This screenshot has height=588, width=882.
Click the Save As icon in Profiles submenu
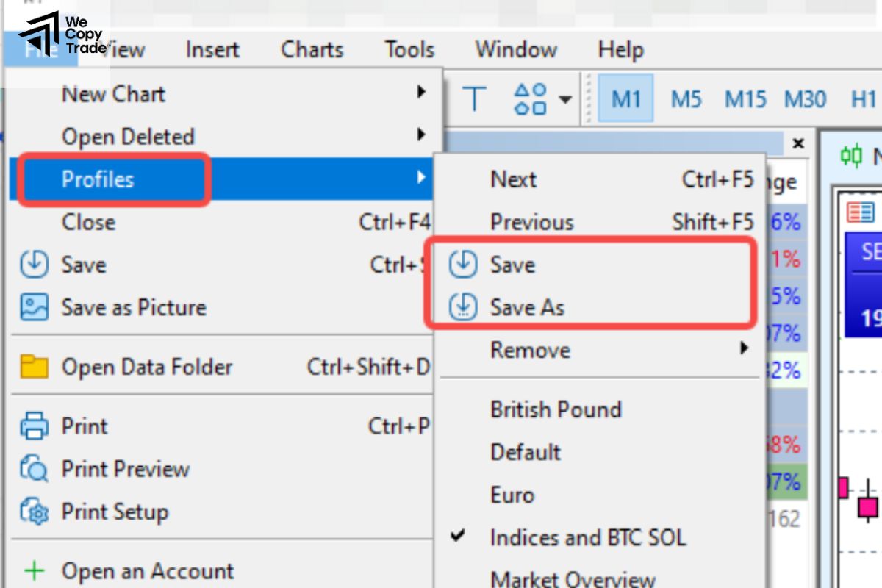click(x=463, y=307)
